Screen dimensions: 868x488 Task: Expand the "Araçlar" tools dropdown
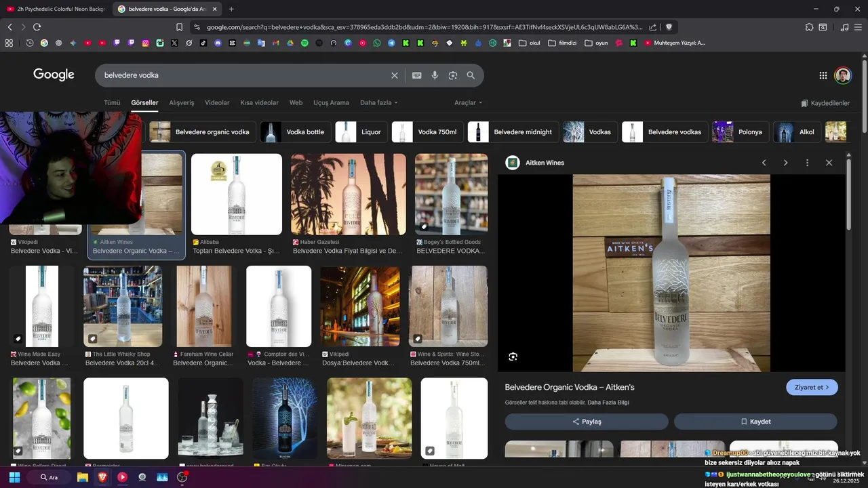point(468,103)
